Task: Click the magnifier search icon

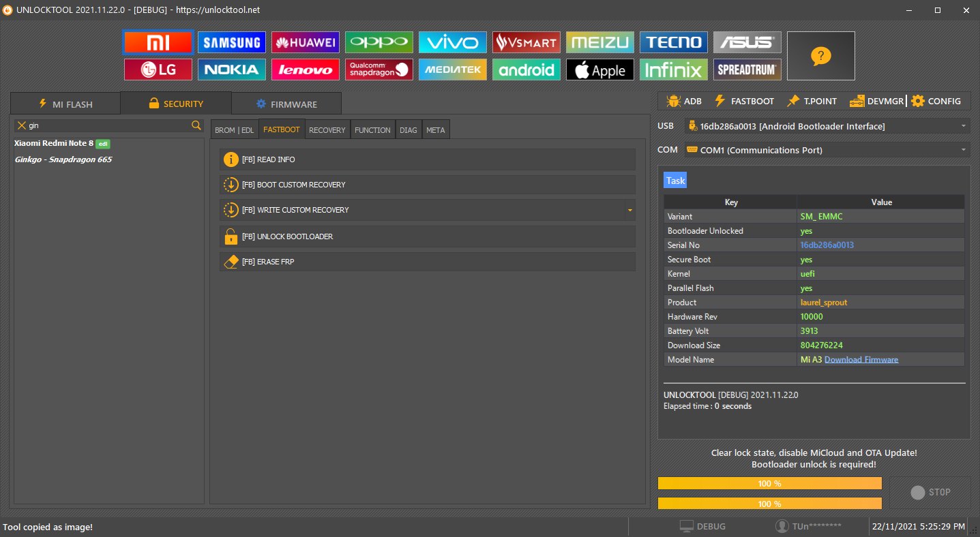Action: 196,125
